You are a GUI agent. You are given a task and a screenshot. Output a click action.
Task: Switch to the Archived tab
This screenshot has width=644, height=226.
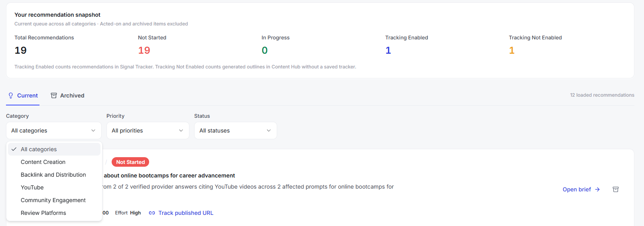coord(67,95)
